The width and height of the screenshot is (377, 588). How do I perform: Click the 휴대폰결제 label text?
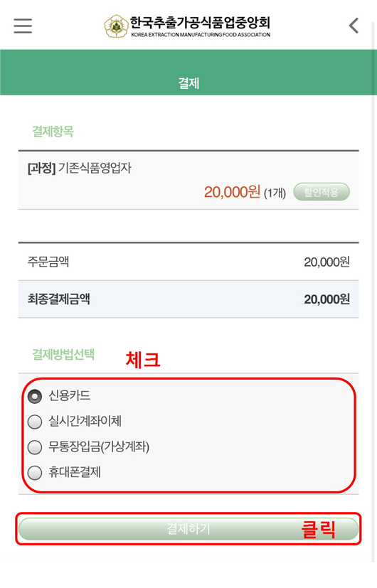(x=75, y=471)
